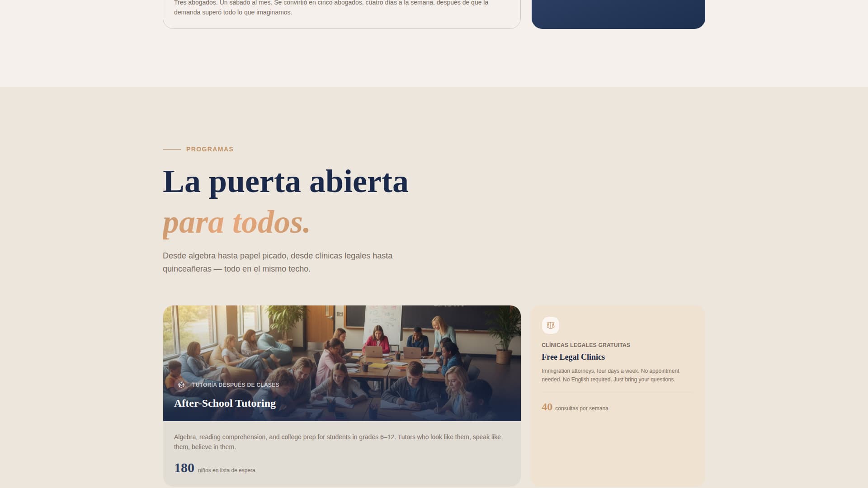Select the heading La puerta abierta
This screenshot has width=868, height=488.
[286, 182]
